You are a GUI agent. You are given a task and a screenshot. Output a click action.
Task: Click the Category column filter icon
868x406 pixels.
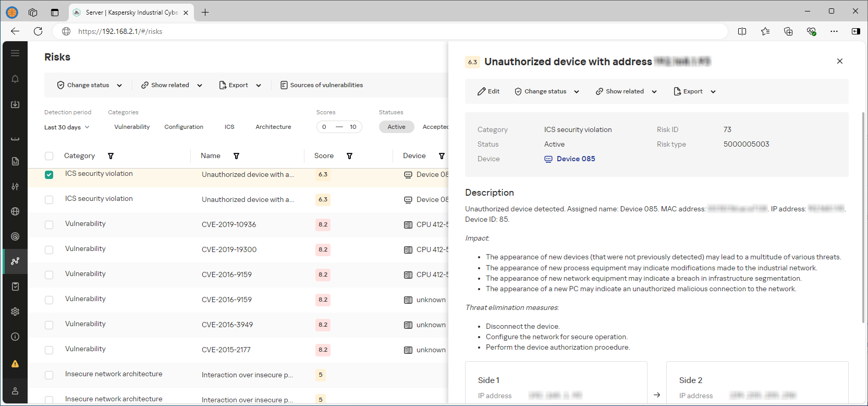click(111, 156)
